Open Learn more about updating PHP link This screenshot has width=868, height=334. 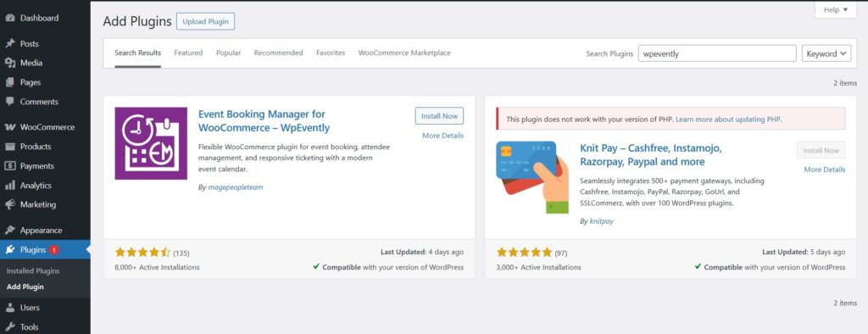729,119
